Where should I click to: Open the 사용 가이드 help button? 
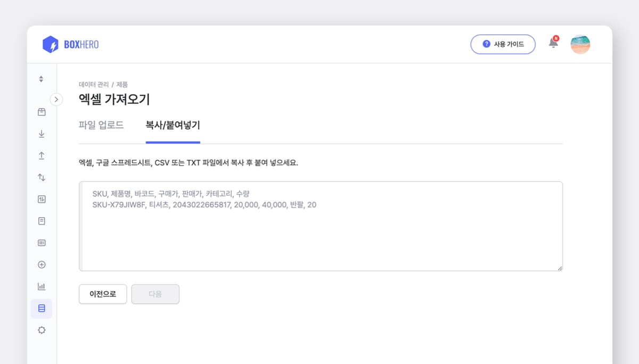point(503,44)
